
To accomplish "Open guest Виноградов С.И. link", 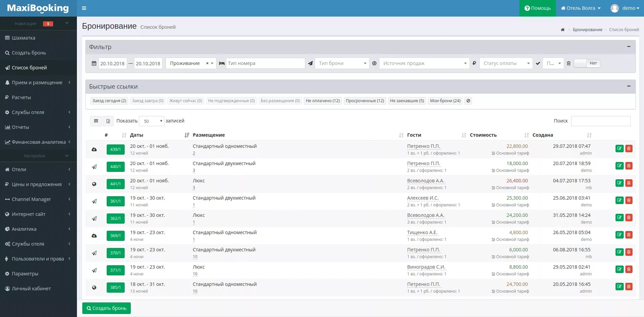I will pyautogui.click(x=426, y=267).
